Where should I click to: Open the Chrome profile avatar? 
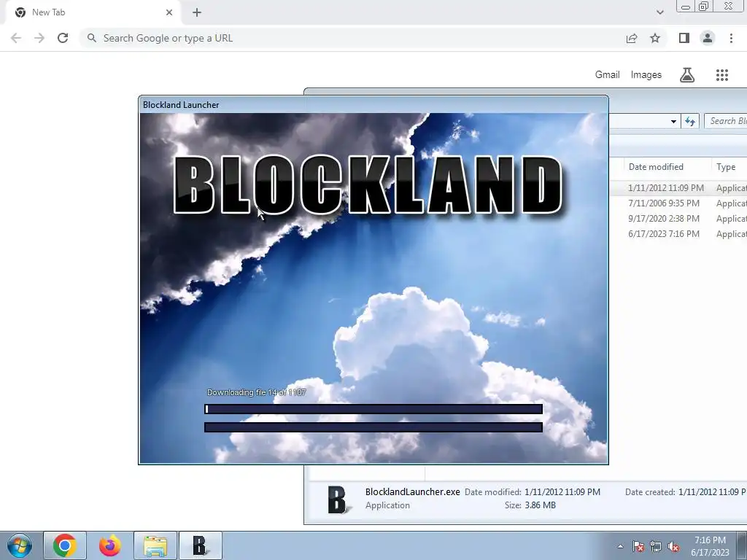click(x=708, y=38)
